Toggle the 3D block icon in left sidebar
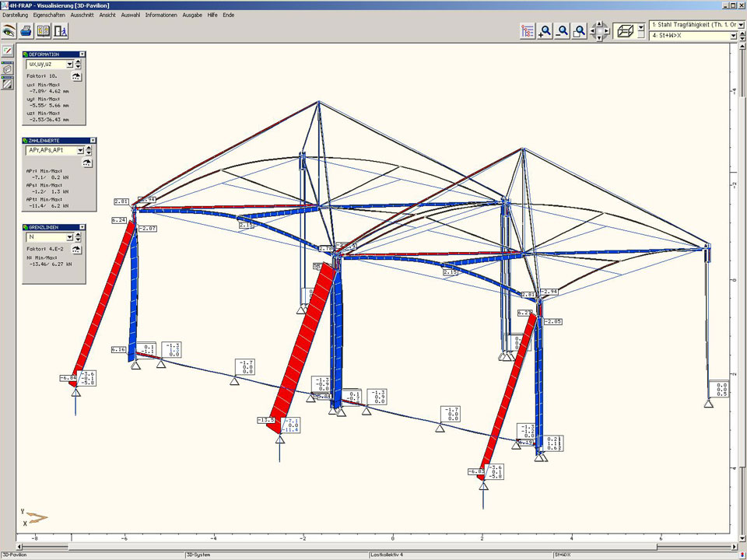Viewport: 747px width, 560px height. [7, 68]
